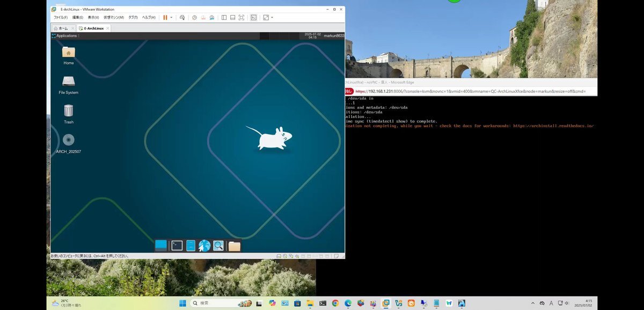Open the 表示(V) menu in VMware

coord(93,18)
